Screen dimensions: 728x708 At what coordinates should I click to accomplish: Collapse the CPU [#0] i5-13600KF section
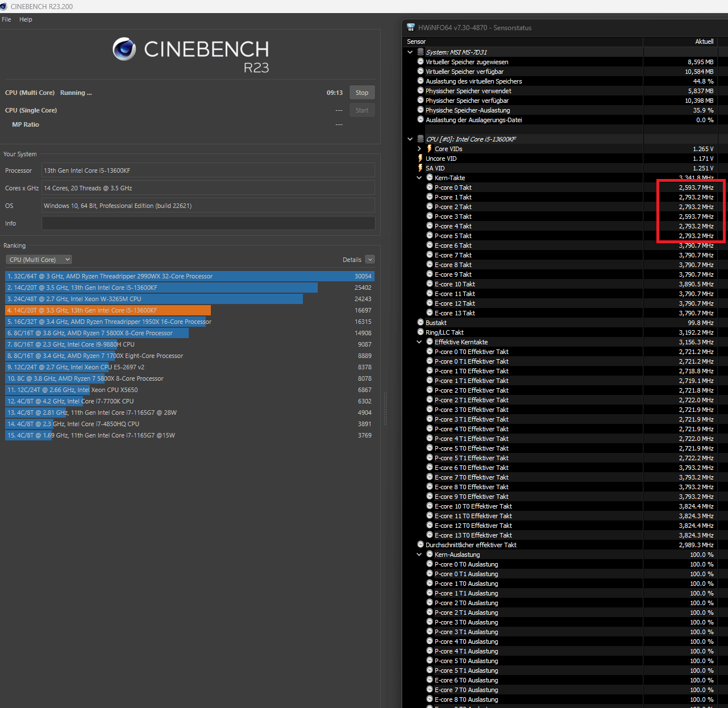[x=410, y=139]
